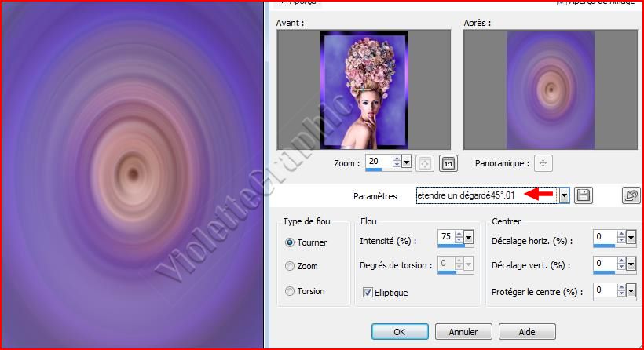This screenshot has width=644, height=350.
Task: Choose the Torsion blur type
Action: [291, 291]
